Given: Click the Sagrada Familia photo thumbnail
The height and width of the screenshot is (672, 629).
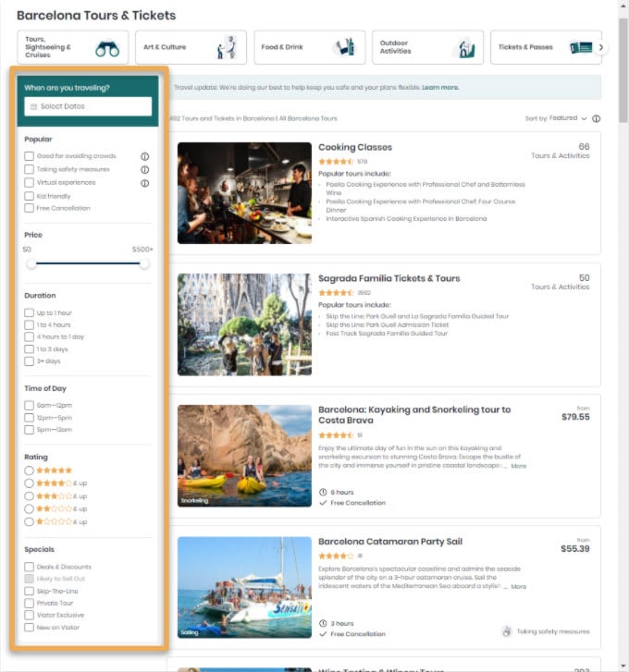Looking at the screenshot, I should (x=244, y=324).
